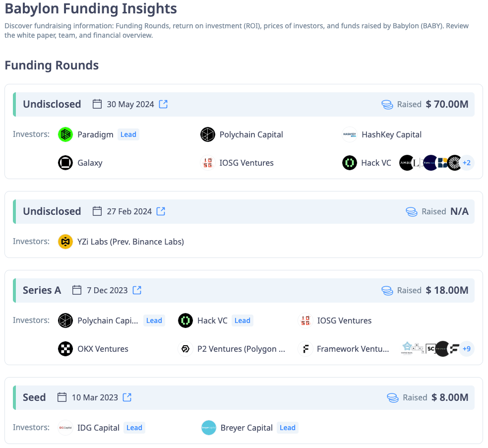The image size is (488, 448).
Task: Click the calendar icon beside 7 Dec 2023
Action: click(x=77, y=290)
